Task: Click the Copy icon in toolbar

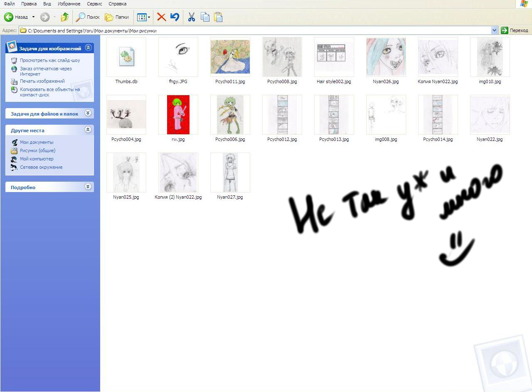Action: point(205,17)
